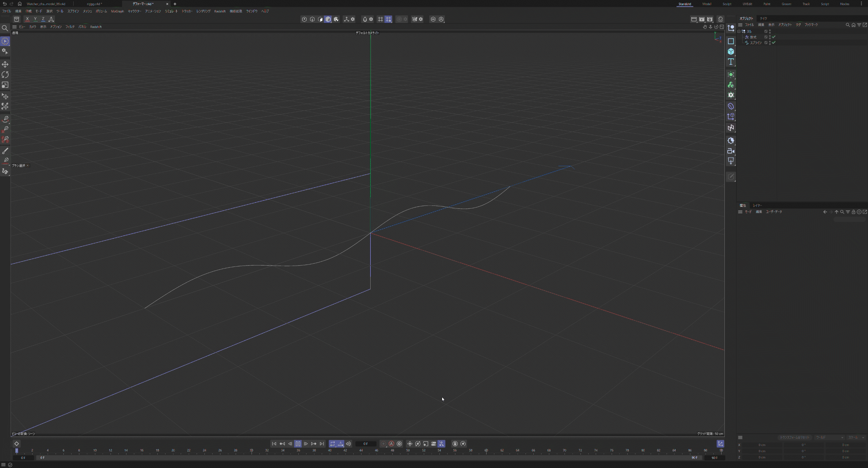Select the Move tool in left toolbar
The height and width of the screenshot is (468, 868).
click(x=5, y=64)
